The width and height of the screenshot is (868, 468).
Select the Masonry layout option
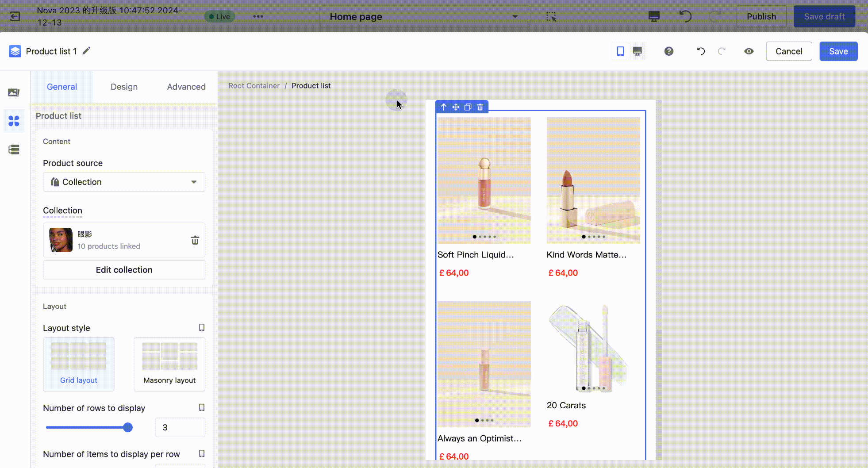[169, 364]
